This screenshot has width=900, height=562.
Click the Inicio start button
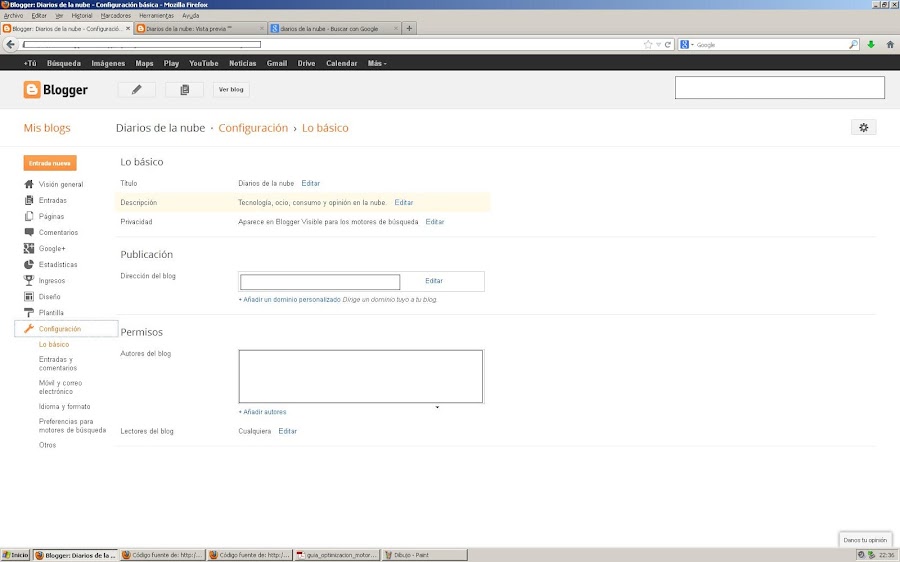tap(15, 555)
